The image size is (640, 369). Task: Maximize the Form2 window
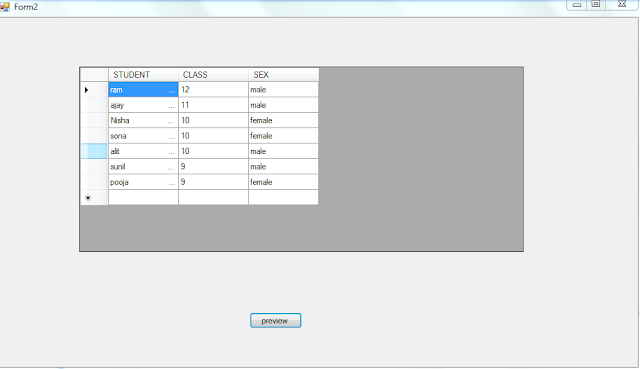point(596,4)
